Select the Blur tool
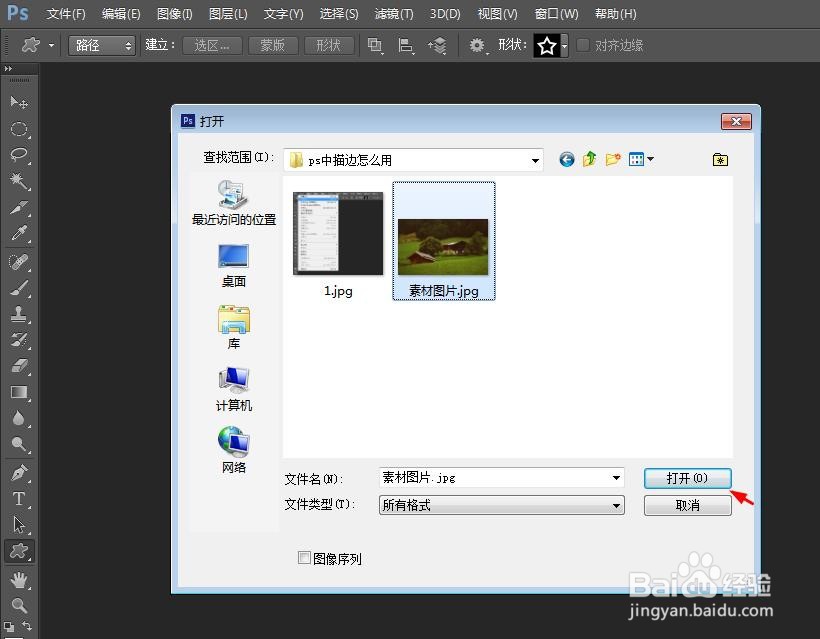Screen dimensions: 820x639 (x=19, y=418)
